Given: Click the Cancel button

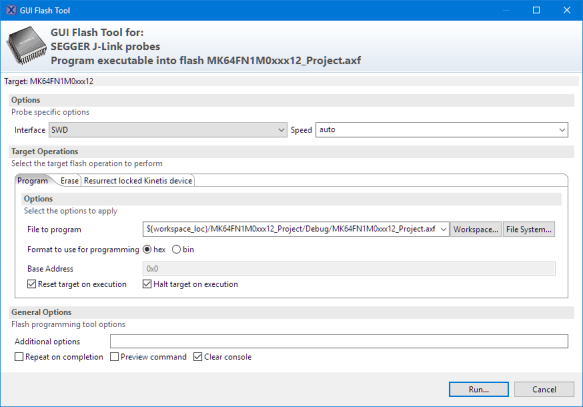Looking at the screenshot, I should coord(544,389).
